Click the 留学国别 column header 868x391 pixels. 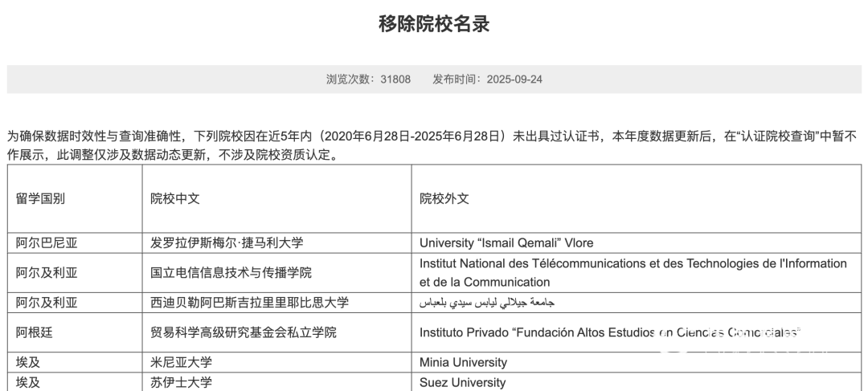[x=40, y=198]
